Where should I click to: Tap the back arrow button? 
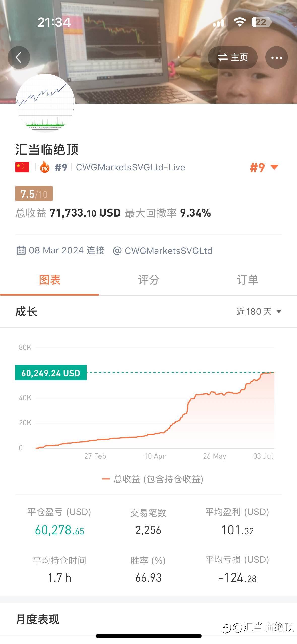[x=19, y=57]
